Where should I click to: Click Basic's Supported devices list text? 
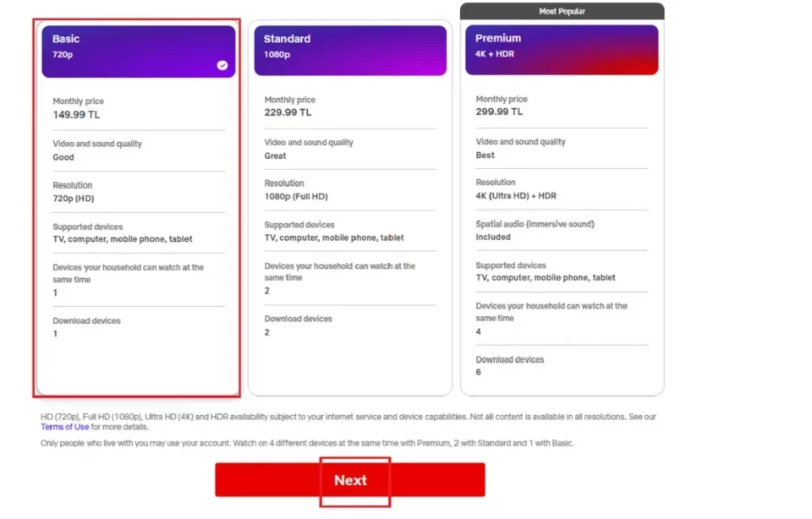[122, 239]
